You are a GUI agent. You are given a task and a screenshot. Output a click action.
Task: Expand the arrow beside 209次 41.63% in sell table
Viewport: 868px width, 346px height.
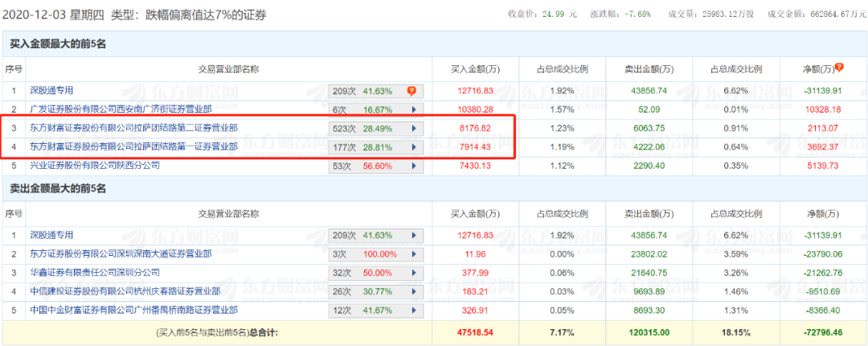413,235
